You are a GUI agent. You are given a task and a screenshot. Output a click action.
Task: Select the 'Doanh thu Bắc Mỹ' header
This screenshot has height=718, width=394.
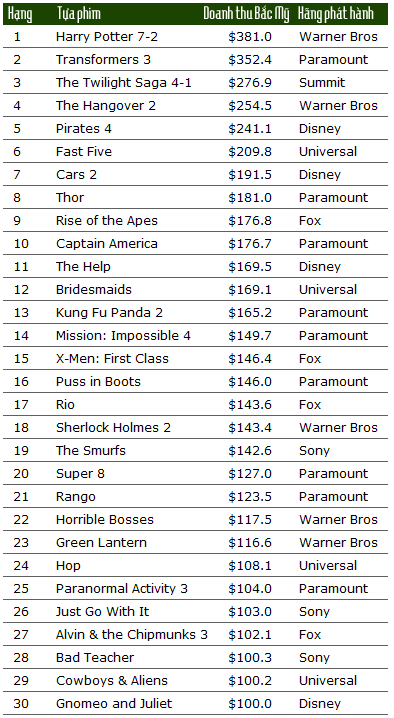246,14
